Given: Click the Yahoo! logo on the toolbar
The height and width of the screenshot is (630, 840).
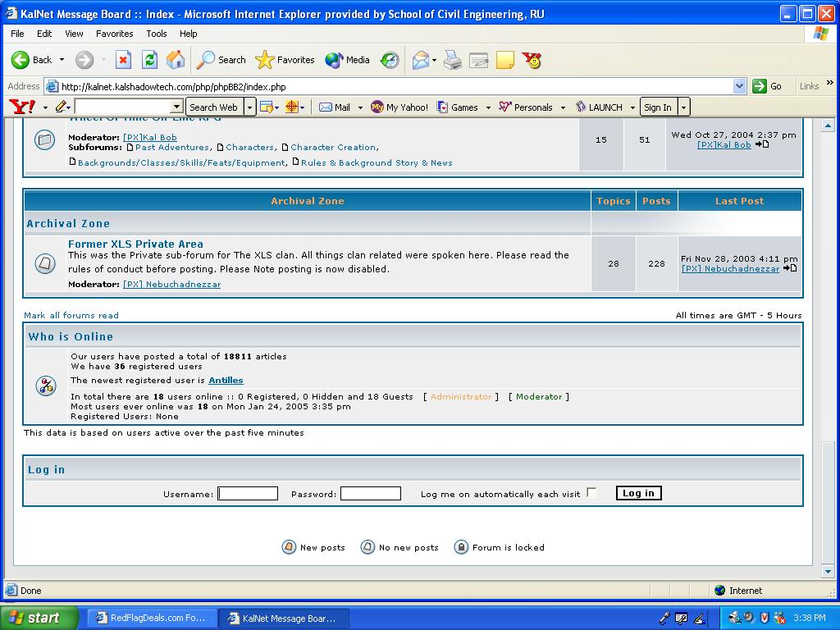Looking at the screenshot, I should click(22, 107).
